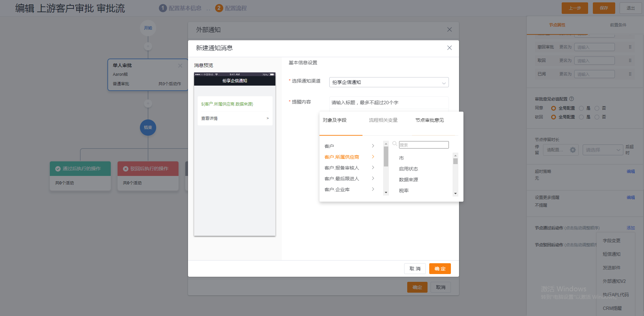The width and height of the screenshot is (644, 316).
Task: Click the drag handle next to 已阅
Action: click(630, 74)
